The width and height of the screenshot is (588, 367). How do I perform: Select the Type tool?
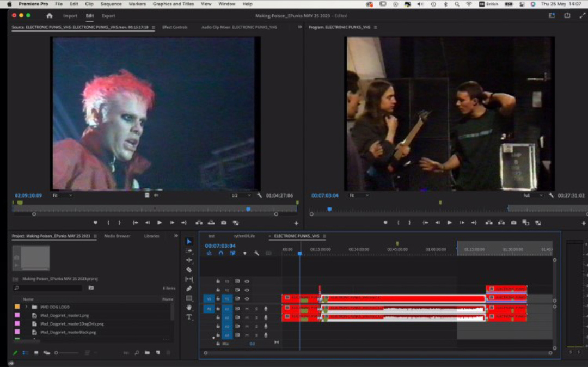pyautogui.click(x=189, y=317)
